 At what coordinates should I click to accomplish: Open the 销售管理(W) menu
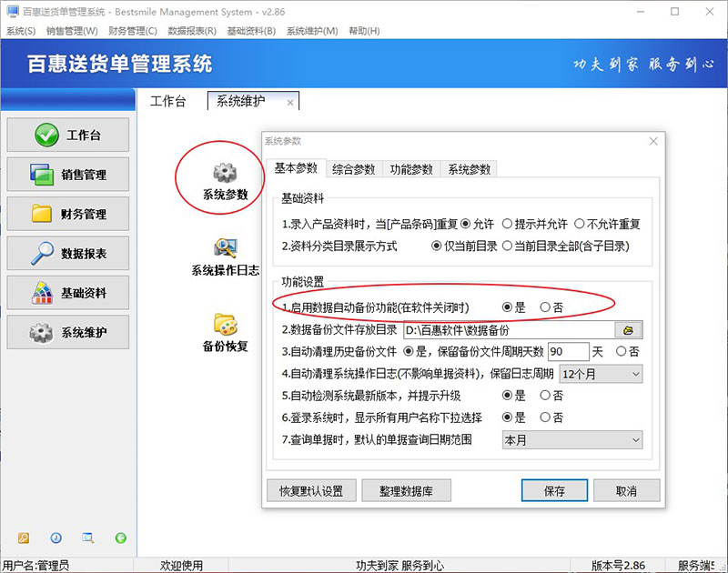pos(72,31)
